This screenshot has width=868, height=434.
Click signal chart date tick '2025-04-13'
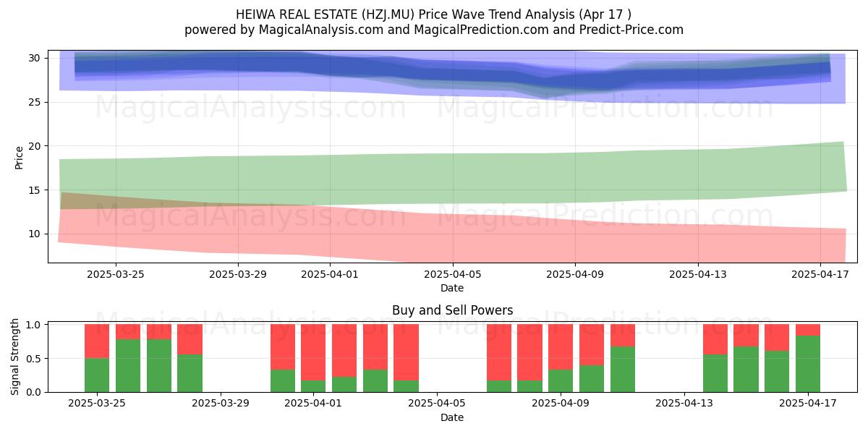pyautogui.click(x=684, y=404)
